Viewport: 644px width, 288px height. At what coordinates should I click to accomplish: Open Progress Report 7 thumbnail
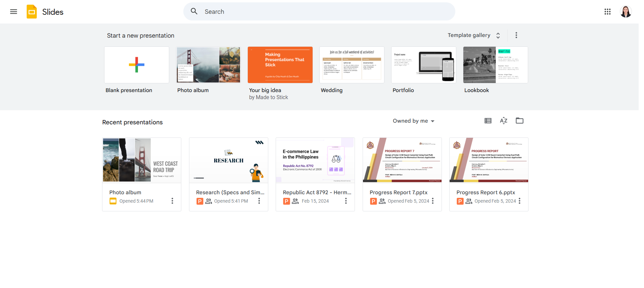point(402,160)
